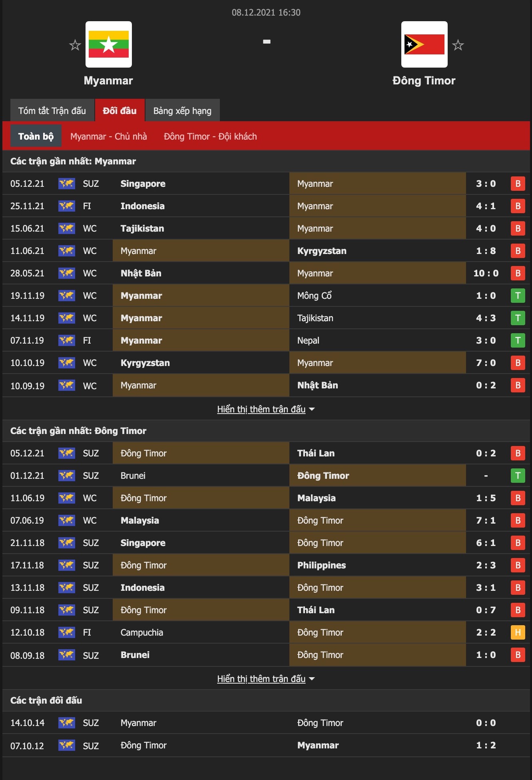Click the Myanmar flag logo
This screenshot has height=780, width=532.
click(109, 44)
